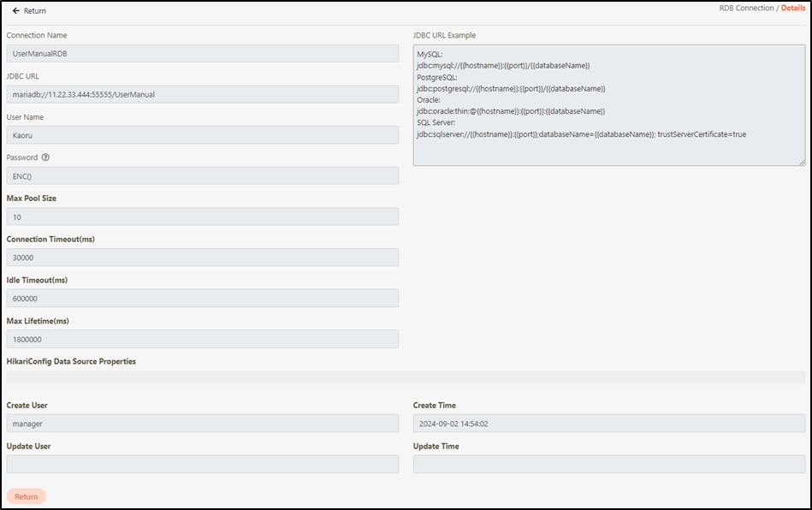Select the Details breadcrumb item

pos(793,9)
